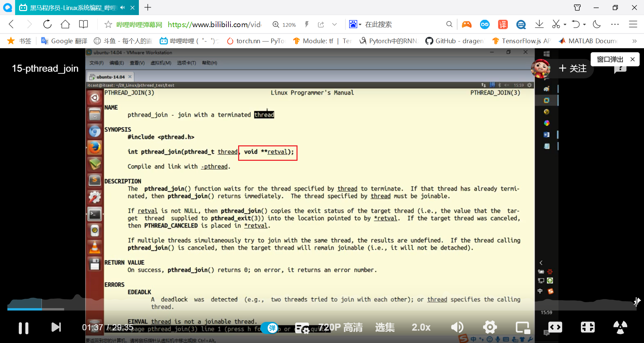Viewport: 644px width, 343px height.
Task: Seek along the video progress bar
Action: pyautogui.click(x=322, y=309)
